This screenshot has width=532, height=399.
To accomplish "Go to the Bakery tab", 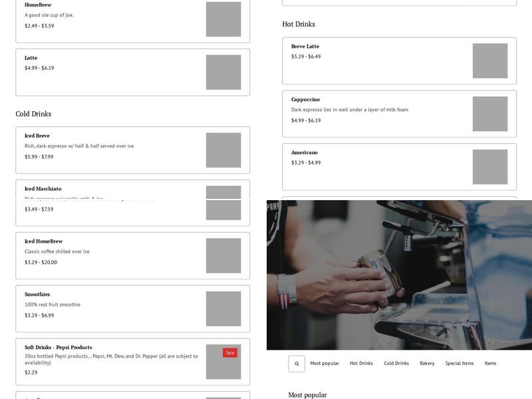I will pos(427,364).
